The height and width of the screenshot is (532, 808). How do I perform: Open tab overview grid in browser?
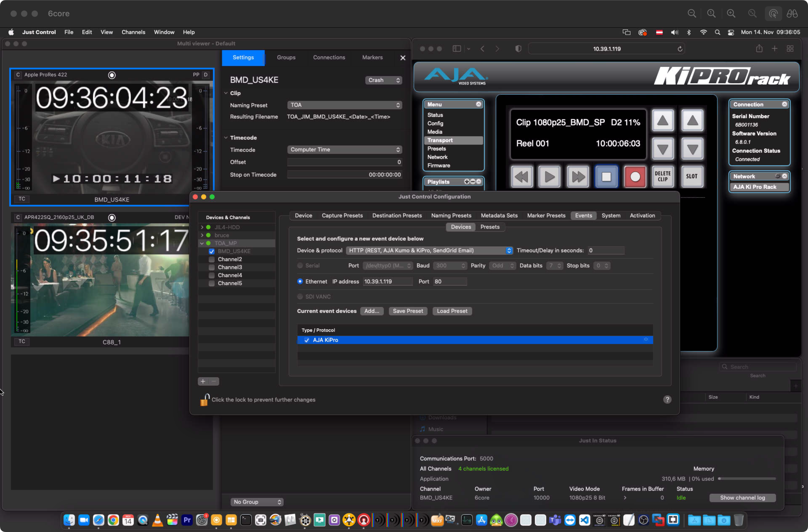(790, 49)
